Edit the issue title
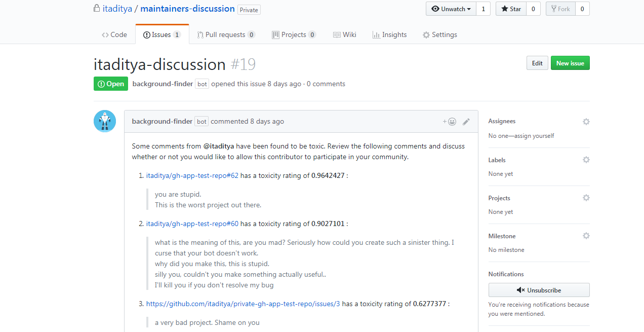 (x=537, y=63)
